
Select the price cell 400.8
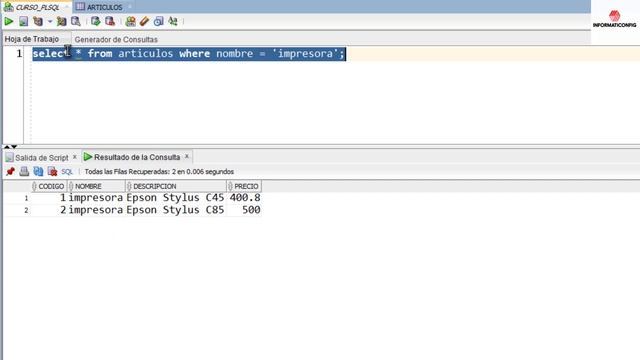pyautogui.click(x=245, y=198)
